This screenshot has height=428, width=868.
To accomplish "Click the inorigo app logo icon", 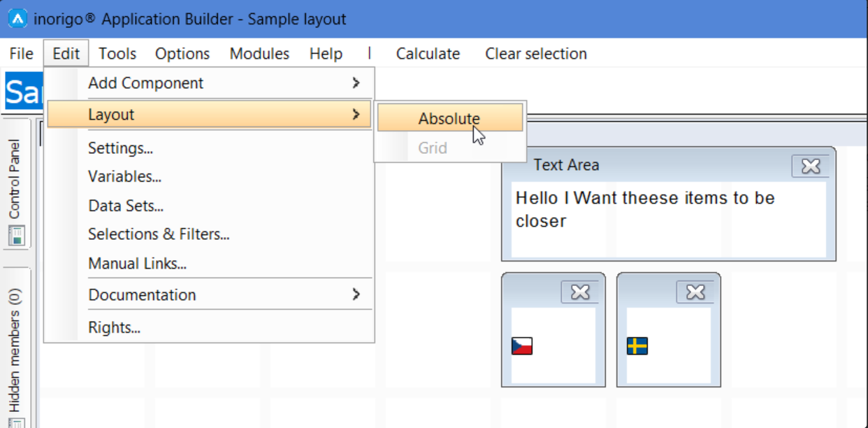I will (17, 19).
